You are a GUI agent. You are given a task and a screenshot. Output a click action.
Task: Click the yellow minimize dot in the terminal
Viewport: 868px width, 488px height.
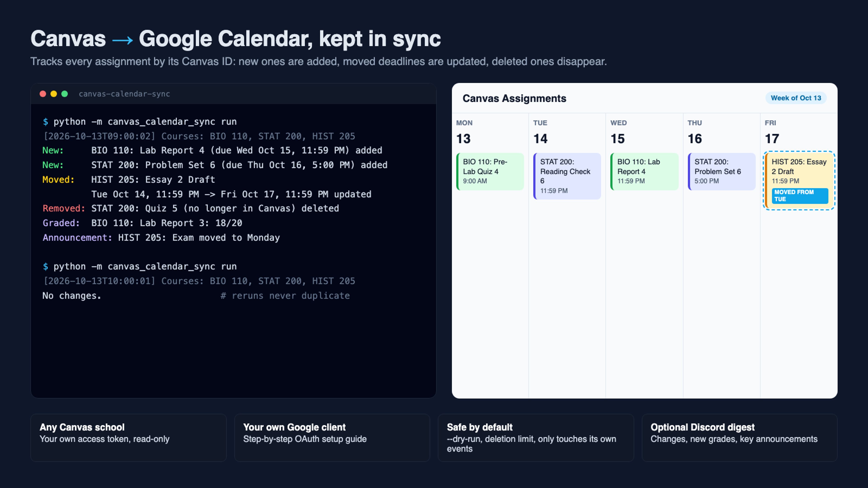click(54, 94)
